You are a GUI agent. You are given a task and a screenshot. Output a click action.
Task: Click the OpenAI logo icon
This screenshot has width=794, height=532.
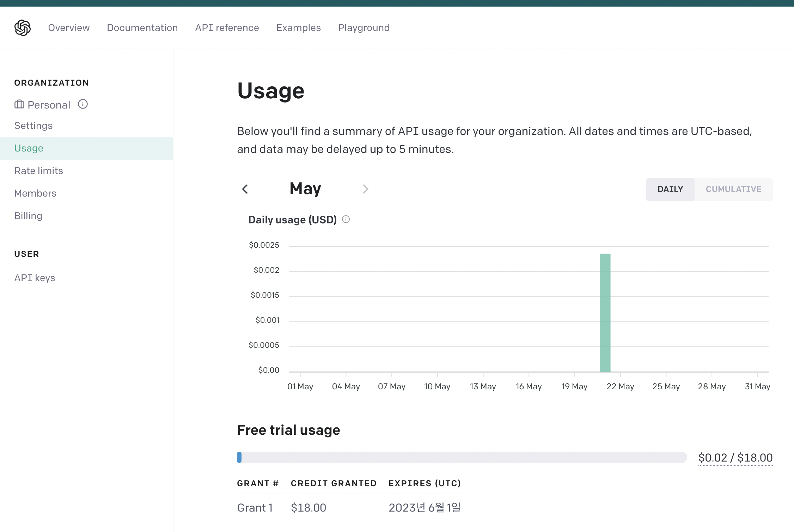pyautogui.click(x=23, y=28)
